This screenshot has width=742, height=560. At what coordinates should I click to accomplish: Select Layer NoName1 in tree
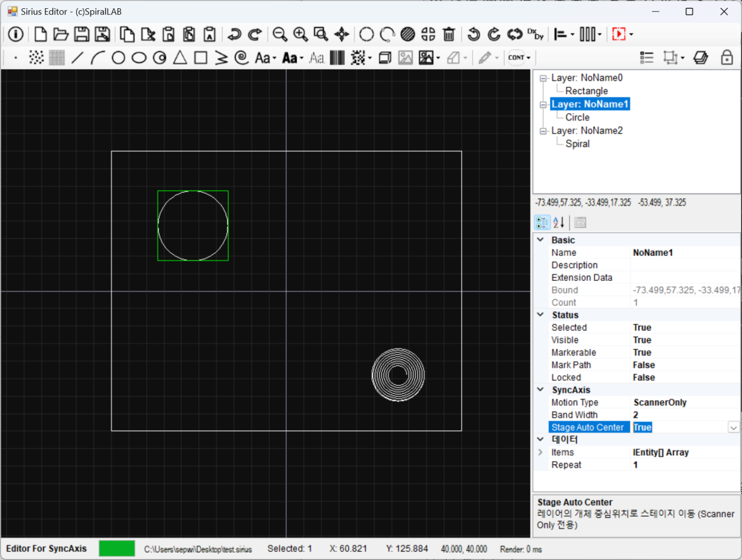click(590, 104)
